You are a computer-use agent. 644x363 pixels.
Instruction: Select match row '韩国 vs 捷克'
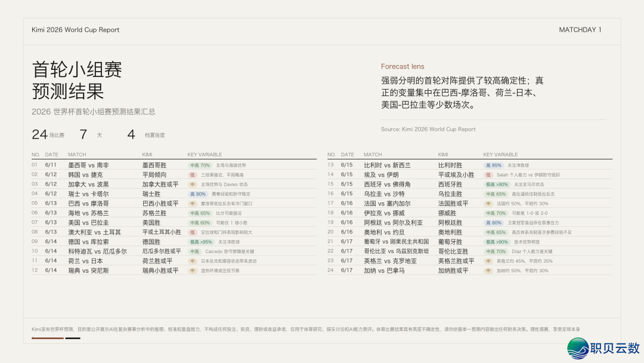point(174,175)
